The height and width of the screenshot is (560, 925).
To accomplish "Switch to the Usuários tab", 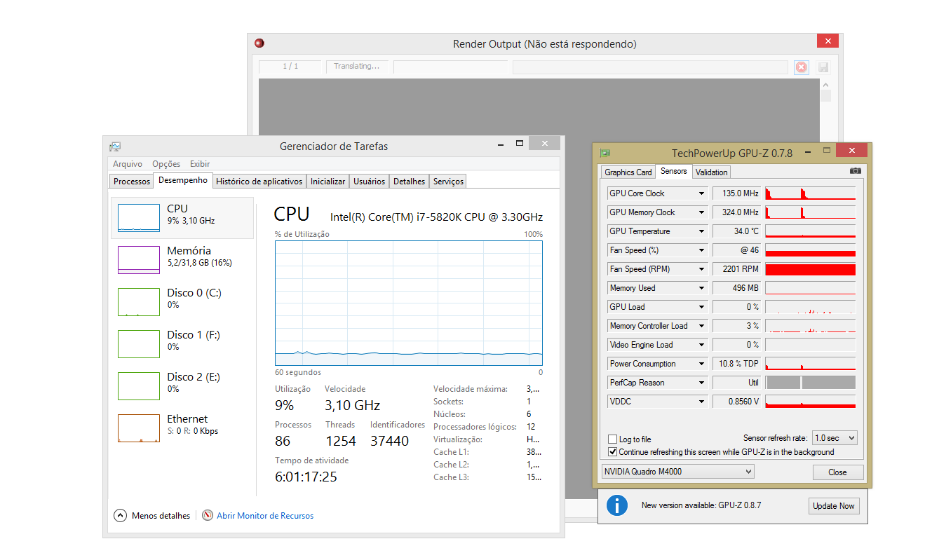I will coord(370,182).
